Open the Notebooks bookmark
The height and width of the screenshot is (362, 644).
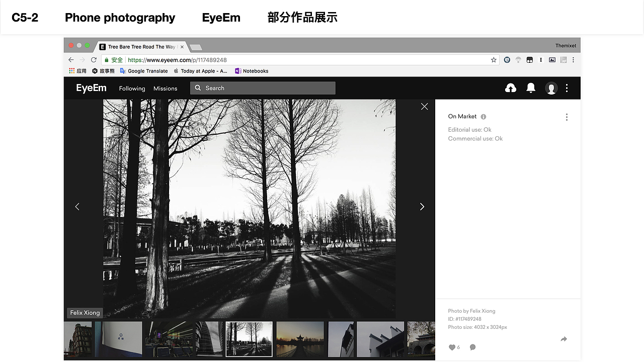click(x=252, y=71)
